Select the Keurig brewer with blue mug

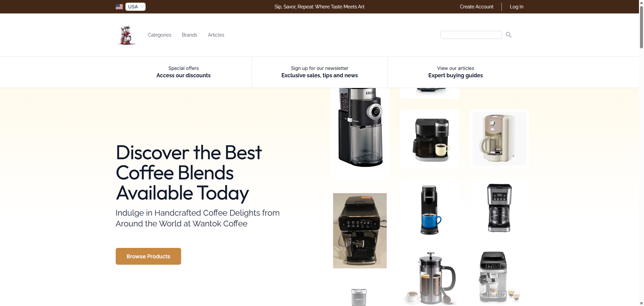pos(430,209)
